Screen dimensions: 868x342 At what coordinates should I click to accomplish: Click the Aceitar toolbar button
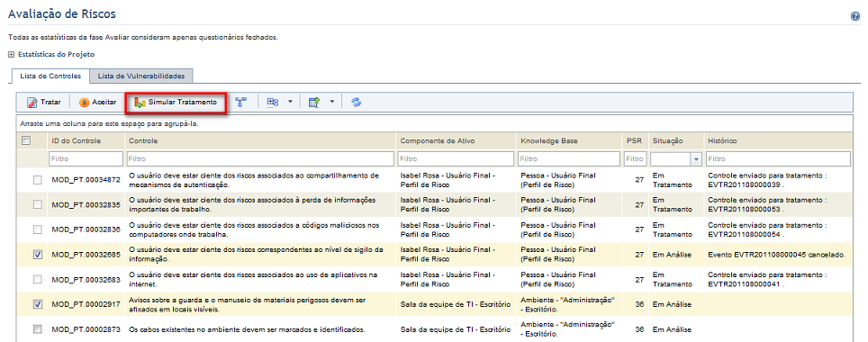pyautogui.click(x=97, y=103)
